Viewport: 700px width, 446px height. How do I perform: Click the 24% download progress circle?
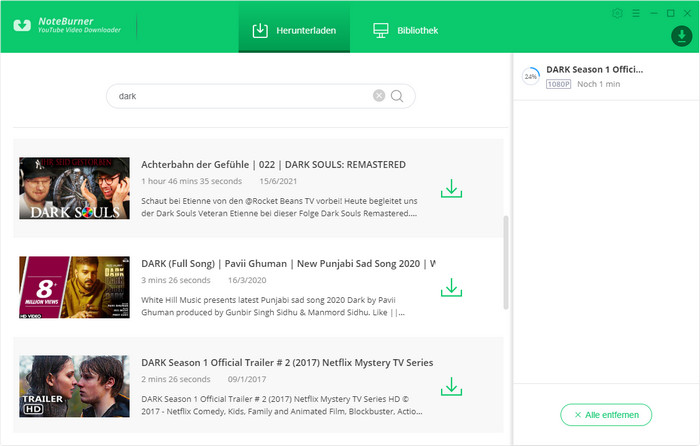(x=531, y=76)
